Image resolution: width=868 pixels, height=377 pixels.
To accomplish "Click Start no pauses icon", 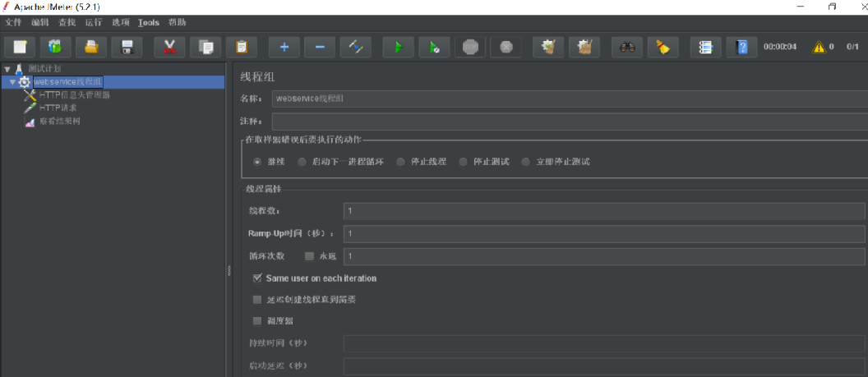I will (x=434, y=47).
